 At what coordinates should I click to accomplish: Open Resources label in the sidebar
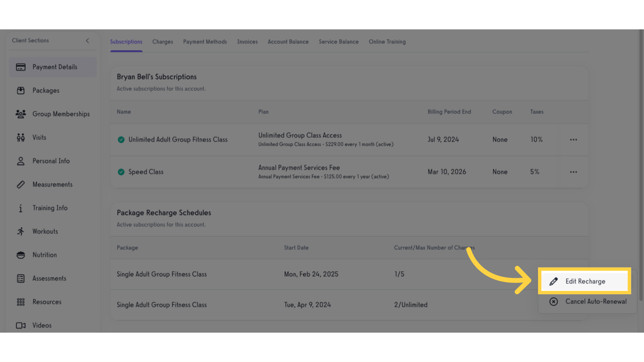pos(47,302)
